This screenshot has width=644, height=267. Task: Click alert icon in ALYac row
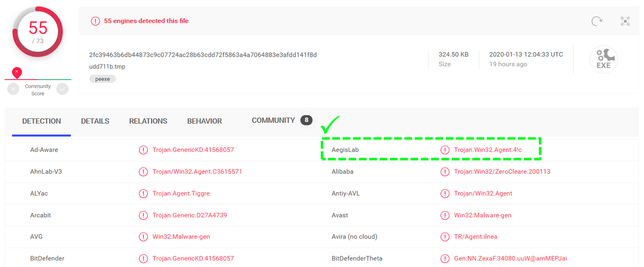click(143, 193)
